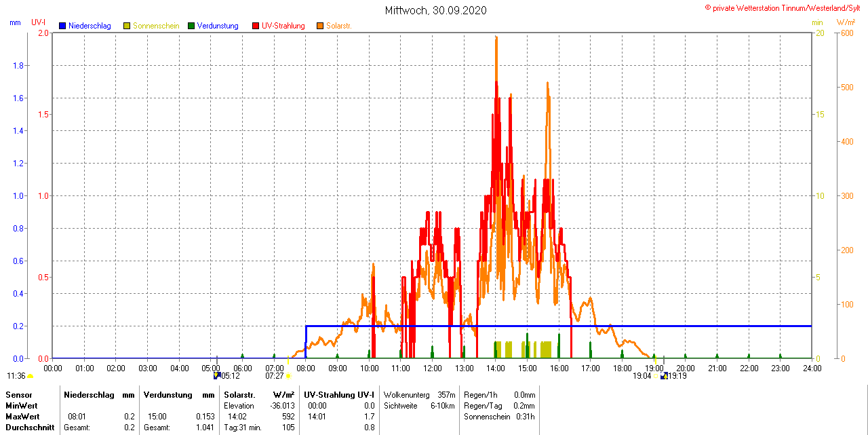This screenshot has width=868, height=435.
Task: Click the mm unit label at top left
Action: [x=16, y=22]
